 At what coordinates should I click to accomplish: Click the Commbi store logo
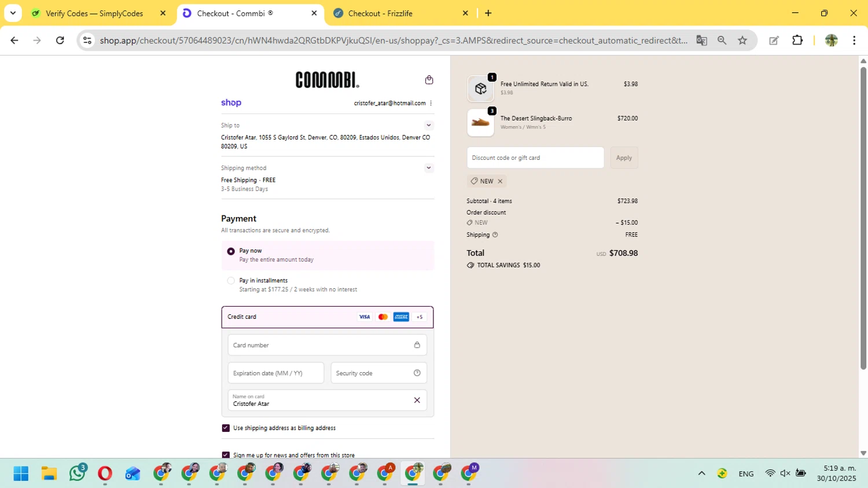pos(328,79)
